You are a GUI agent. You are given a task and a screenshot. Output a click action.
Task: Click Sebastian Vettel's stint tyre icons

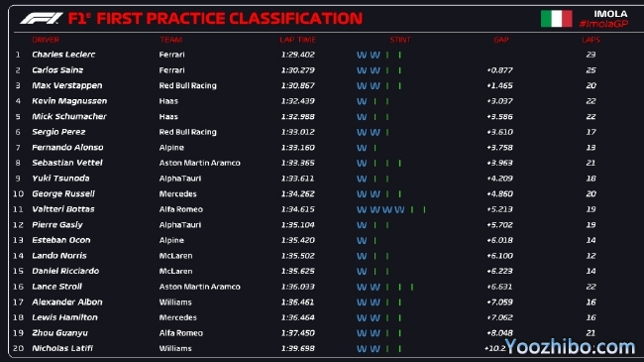[378, 164]
